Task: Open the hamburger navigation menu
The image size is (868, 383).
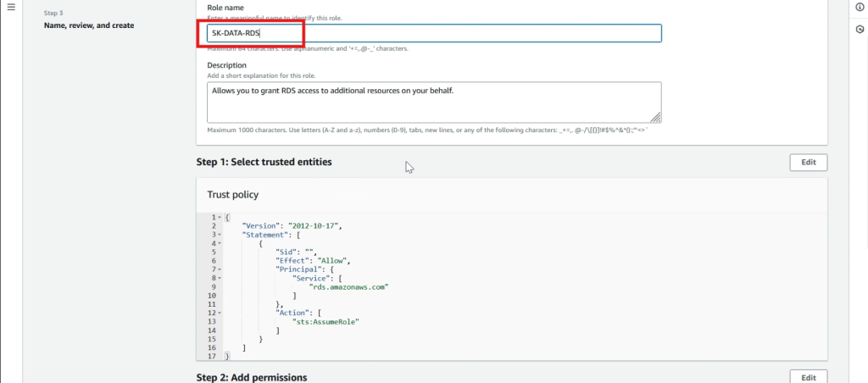Action: (x=11, y=7)
